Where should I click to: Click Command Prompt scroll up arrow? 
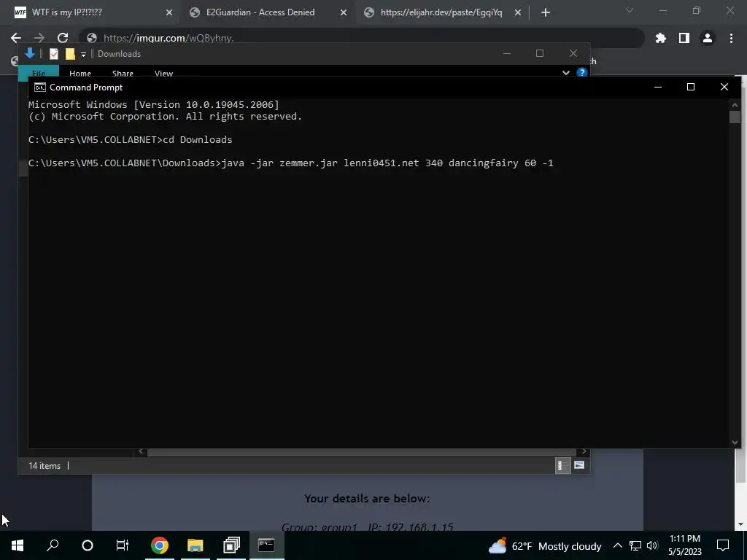(735, 105)
